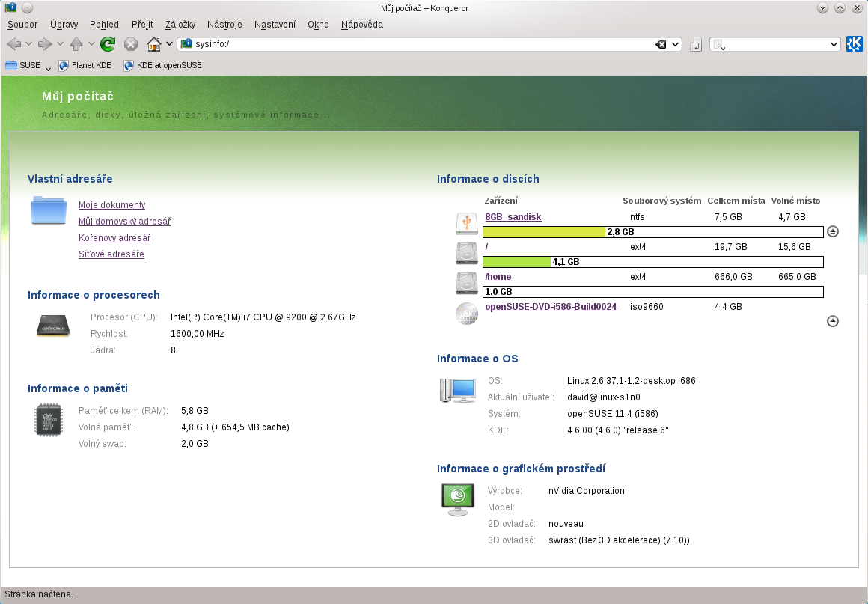The height and width of the screenshot is (604, 868).
Task: Open the Záložky menu
Action: pyautogui.click(x=180, y=25)
